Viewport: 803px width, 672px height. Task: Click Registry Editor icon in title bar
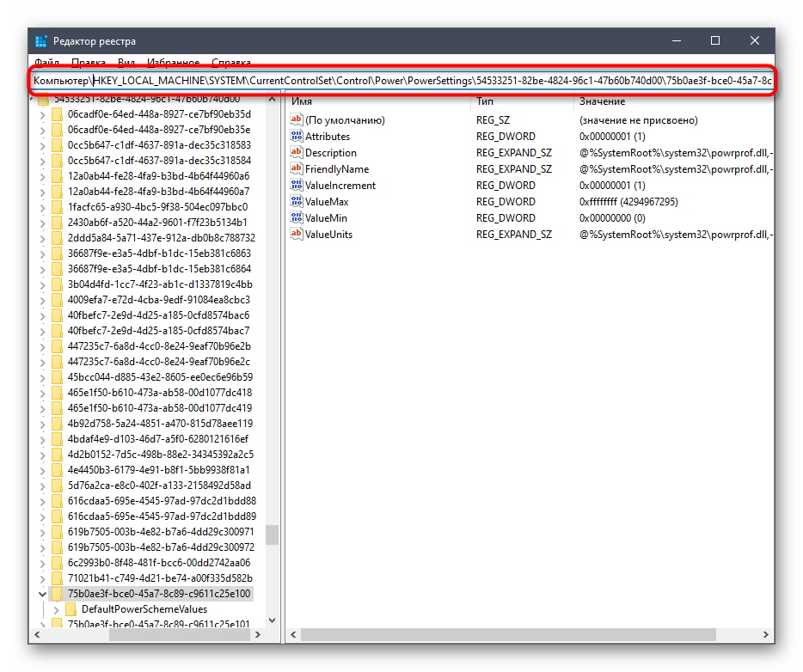pyautogui.click(x=40, y=41)
